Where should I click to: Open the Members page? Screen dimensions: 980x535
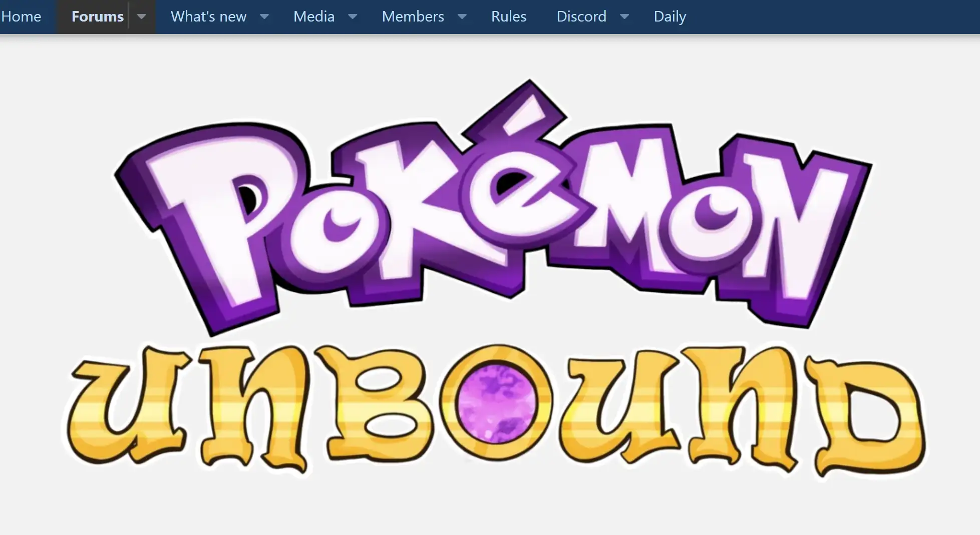(413, 17)
